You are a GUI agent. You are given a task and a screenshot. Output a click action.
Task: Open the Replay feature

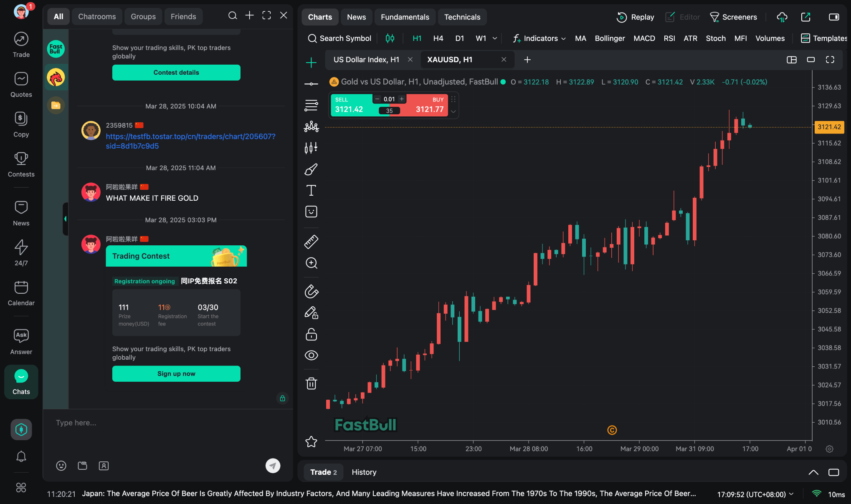point(635,17)
